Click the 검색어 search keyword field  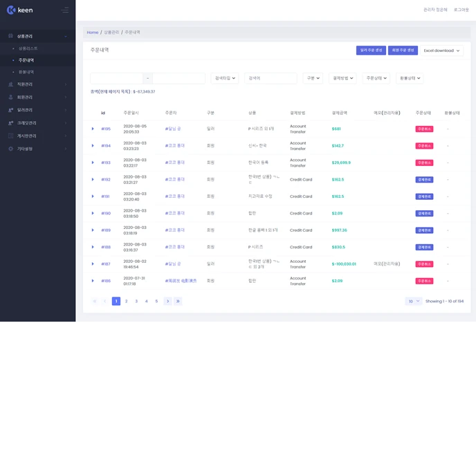click(x=271, y=78)
